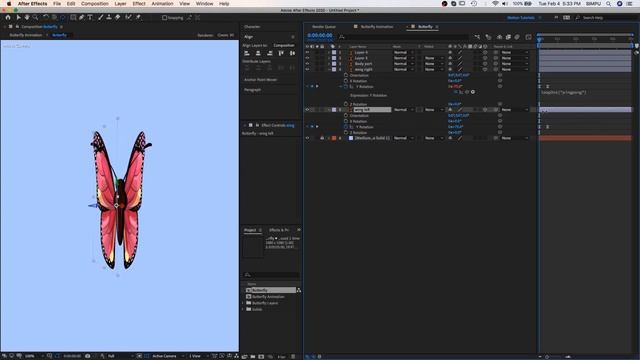Open blend mode dropdown for wing right layer
Viewport: 640px width, 360px height.
[x=404, y=69]
